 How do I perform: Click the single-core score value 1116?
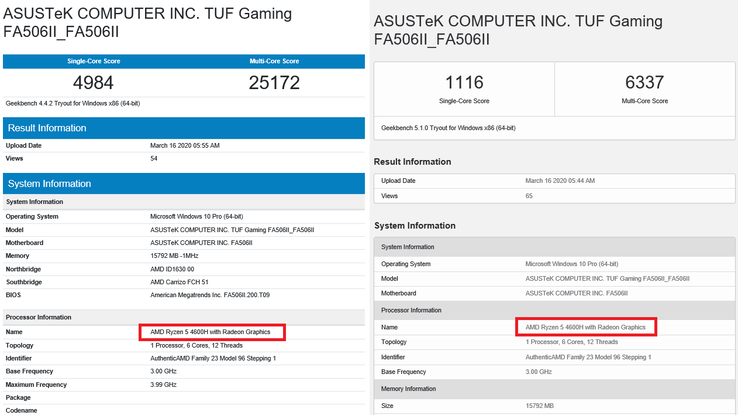464,82
